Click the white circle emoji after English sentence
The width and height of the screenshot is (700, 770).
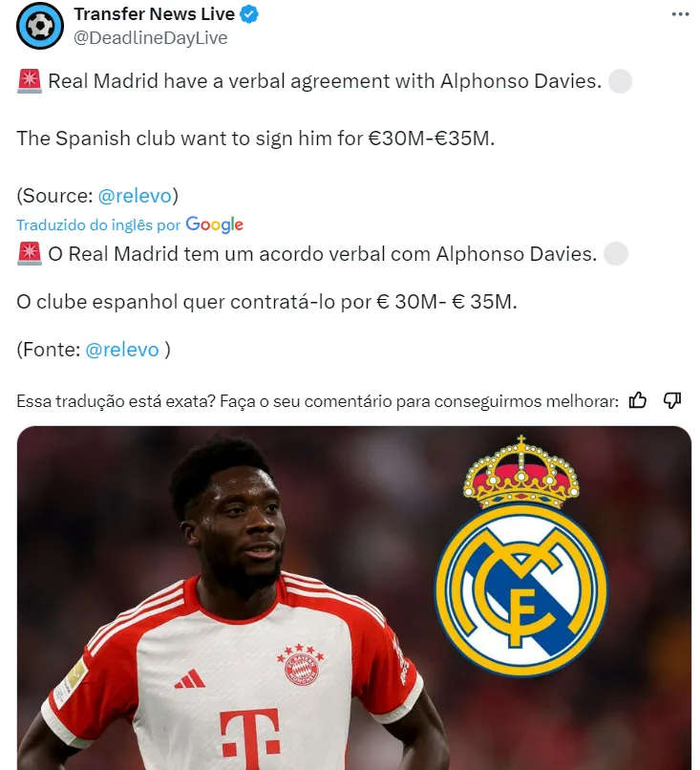click(620, 81)
